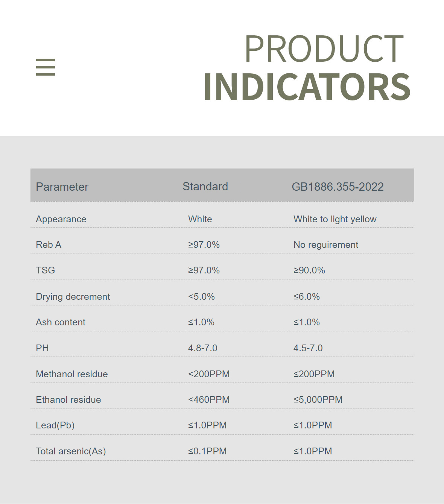The height and width of the screenshot is (504, 444).
Task: Click the '<200PPM' methanol value
Action: pyautogui.click(x=209, y=374)
